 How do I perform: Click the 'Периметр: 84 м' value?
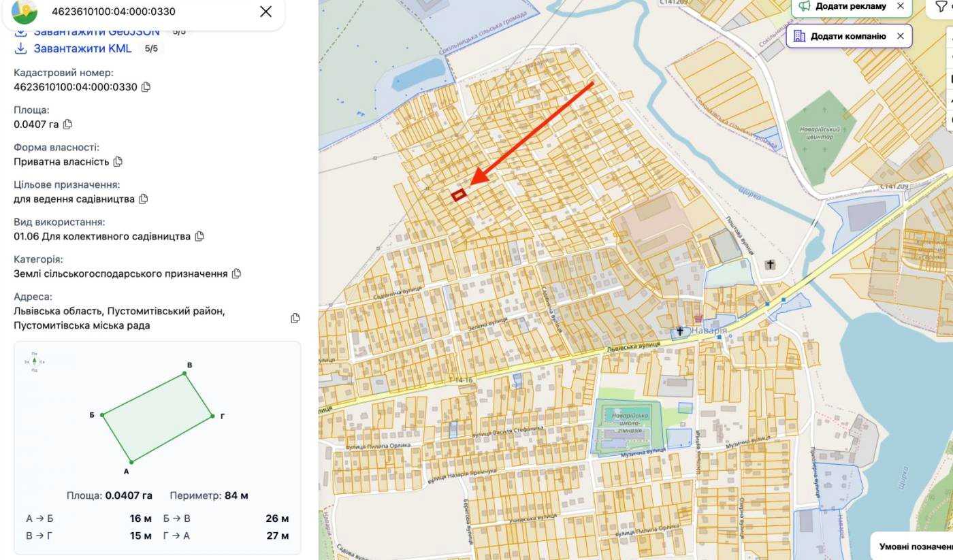click(x=209, y=495)
